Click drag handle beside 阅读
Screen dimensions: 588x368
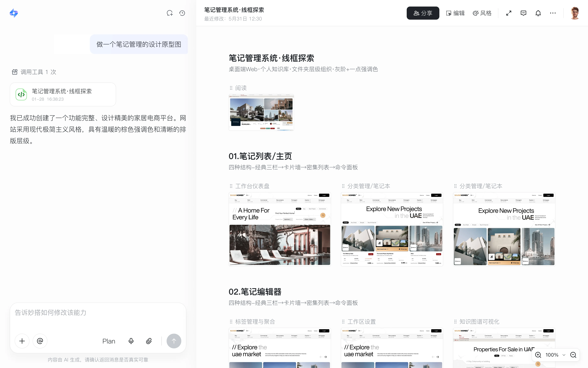pos(231,88)
